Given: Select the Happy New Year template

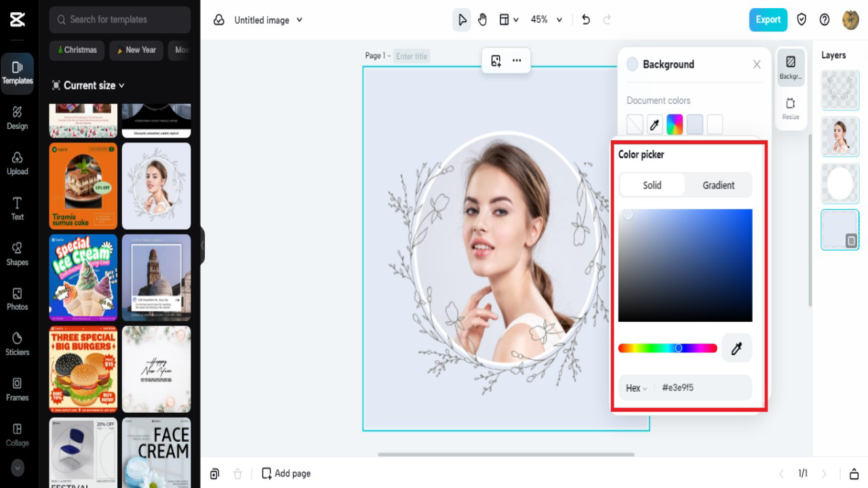Looking at the screenshot, I should (x=157, y=369).
